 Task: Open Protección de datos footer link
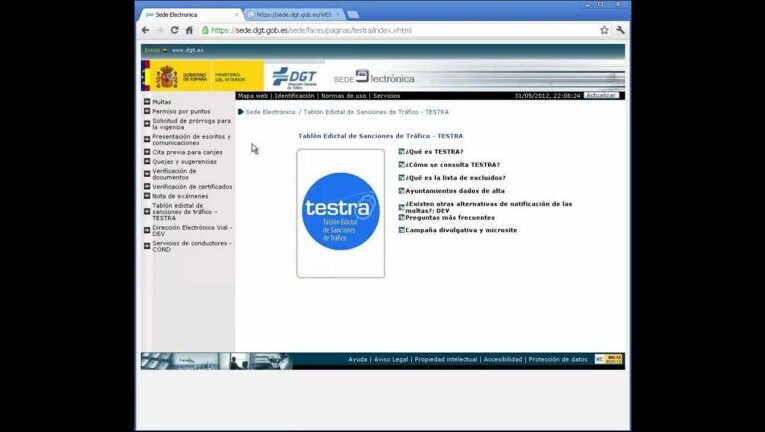pos(558,359)
